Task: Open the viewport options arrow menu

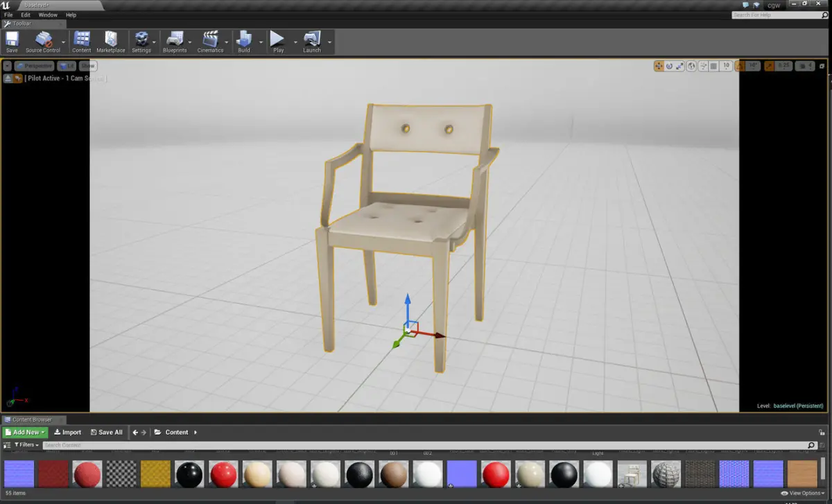Action: pyautogui.click(x=7, y=66)
